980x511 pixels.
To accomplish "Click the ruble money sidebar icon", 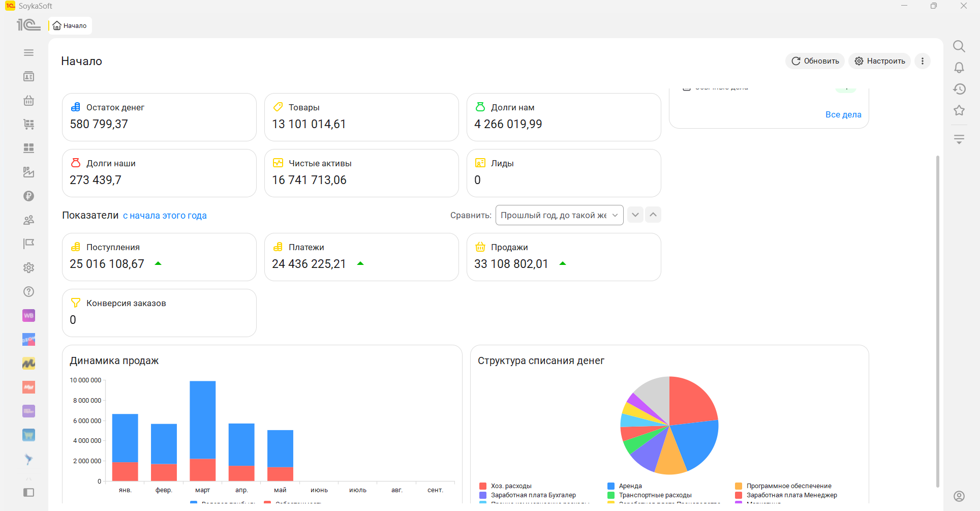I will [29, 196].
